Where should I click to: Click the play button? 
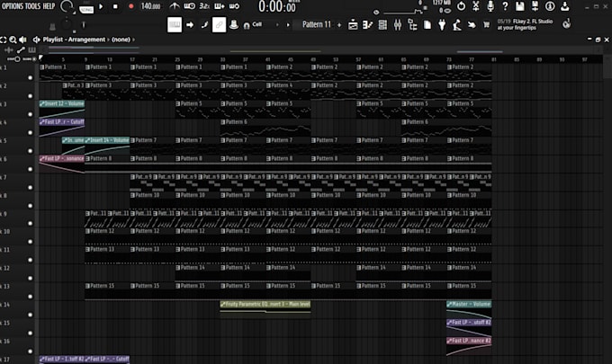point(101,6)
